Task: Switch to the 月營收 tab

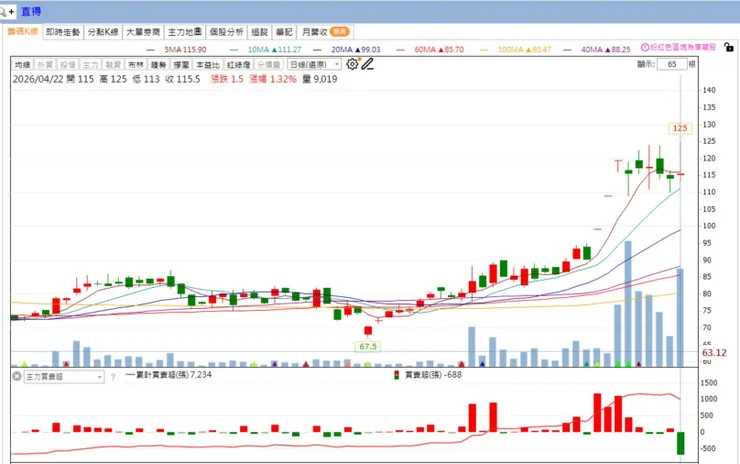Action: coord(326,32)
